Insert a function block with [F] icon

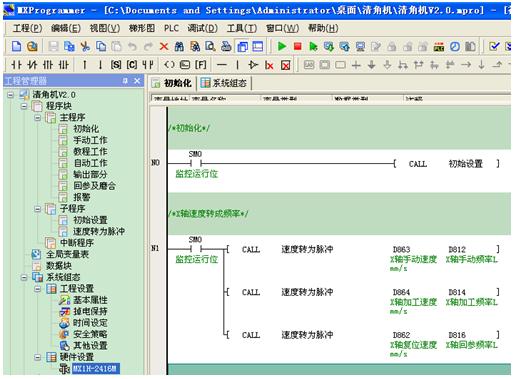(200, 65)
